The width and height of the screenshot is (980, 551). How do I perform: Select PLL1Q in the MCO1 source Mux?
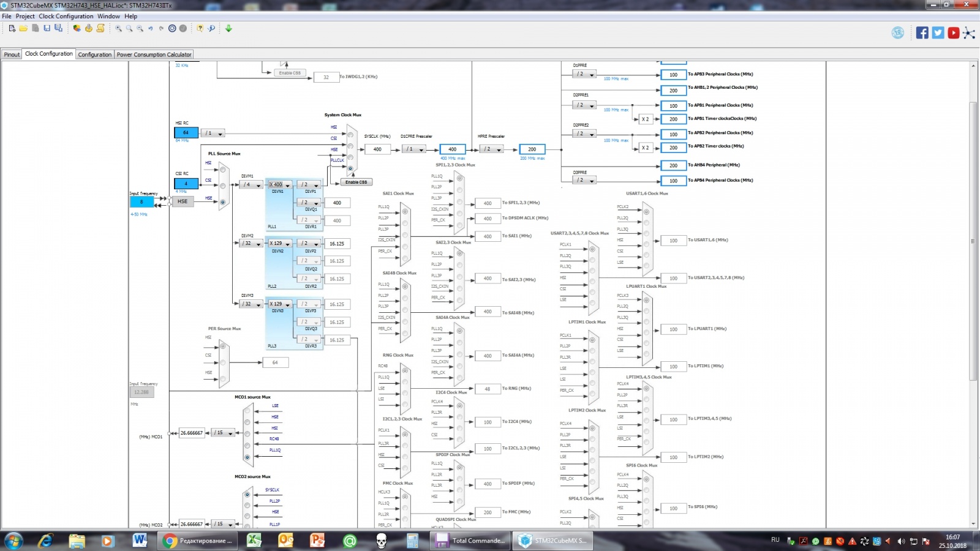click(x=247, y=457)
